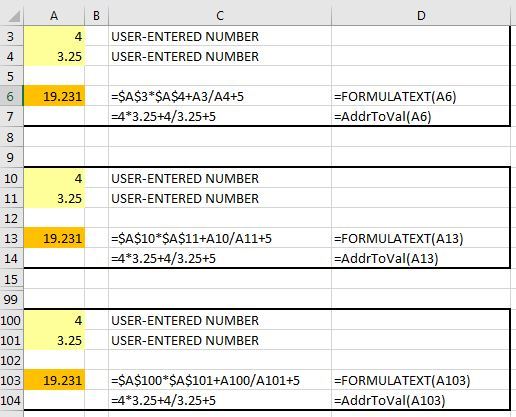Screen dimensions: 516x417
Task: Click cell A4 containing 3.25
Action: coord(54,56)
